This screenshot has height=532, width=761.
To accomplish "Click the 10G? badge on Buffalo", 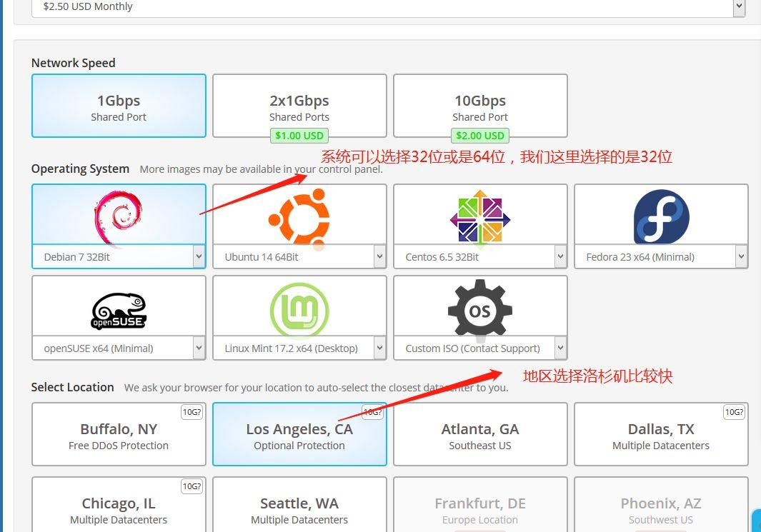I will [x=192, y=412].
